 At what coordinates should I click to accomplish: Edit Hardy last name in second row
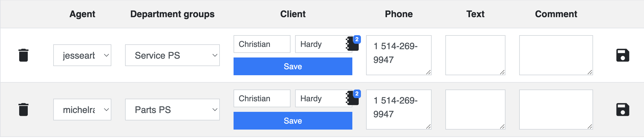[x=321, y=98]
